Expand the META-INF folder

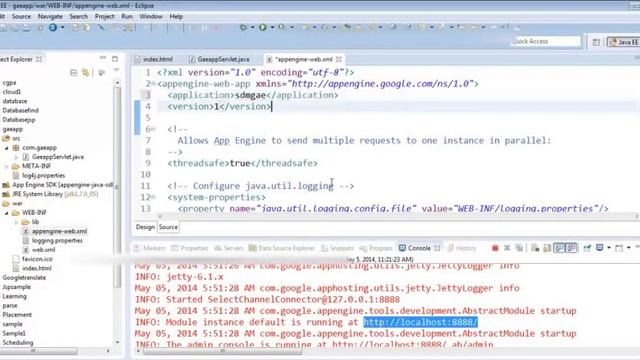pos(7,167)
